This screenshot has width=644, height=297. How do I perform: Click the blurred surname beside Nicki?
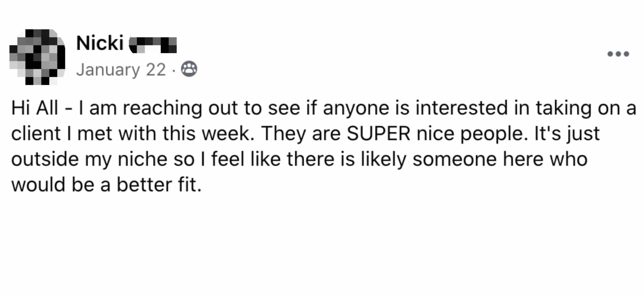pos(153,45)
